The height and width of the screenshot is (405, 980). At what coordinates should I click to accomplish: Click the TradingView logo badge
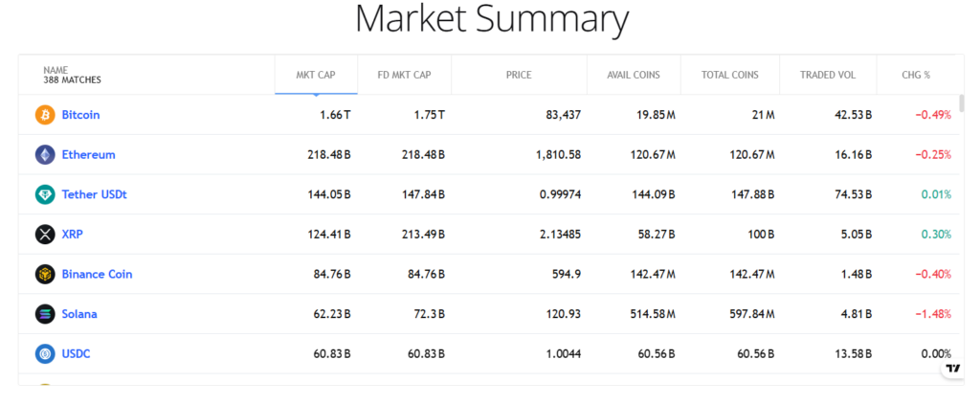(x=952, y=369)
